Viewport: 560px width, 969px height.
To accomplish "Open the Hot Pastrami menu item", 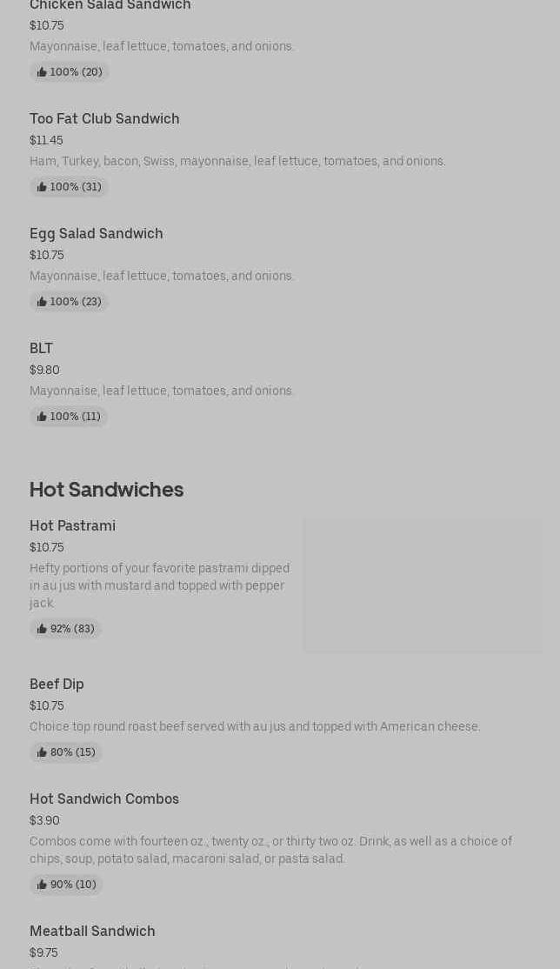I will (73, 526).
